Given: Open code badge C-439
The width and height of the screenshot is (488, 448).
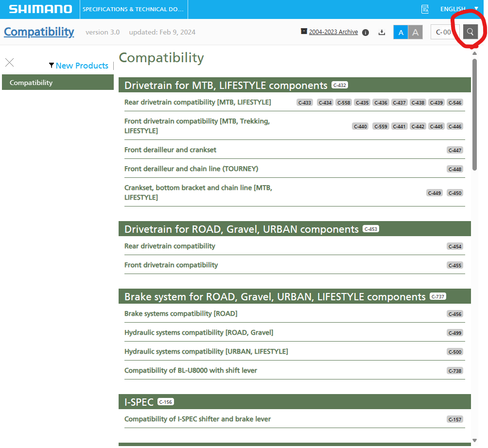Looking at the screenshot, I should tap(436, 103).
